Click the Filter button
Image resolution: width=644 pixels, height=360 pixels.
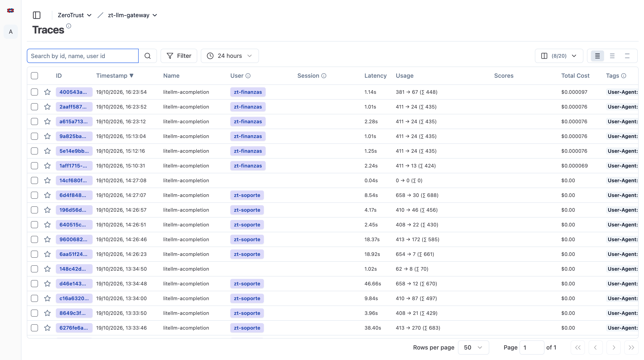pos(179,56)
